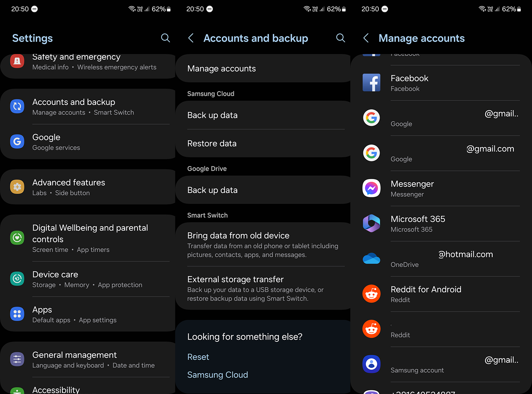Open Restore data option
Viewport: 532px width, 394px height.
(x=263, y=143)
